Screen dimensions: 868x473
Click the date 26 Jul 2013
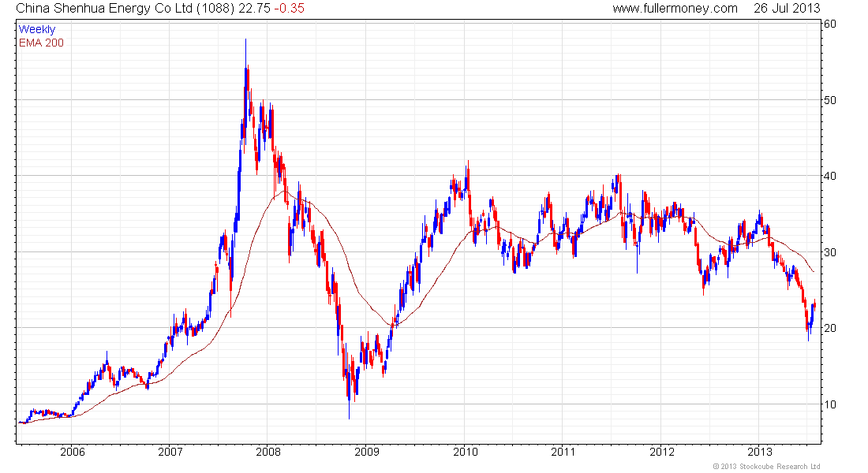787,9
